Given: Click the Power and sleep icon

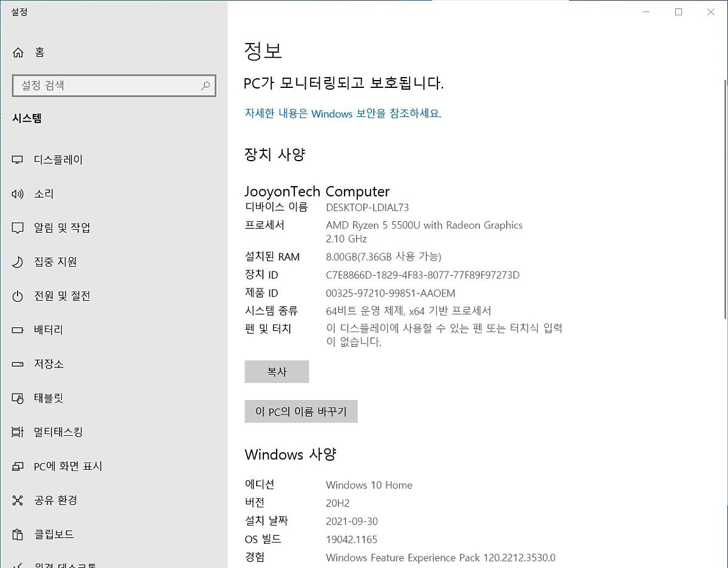Looking at the screenshot, I should [x=18, y=296].
